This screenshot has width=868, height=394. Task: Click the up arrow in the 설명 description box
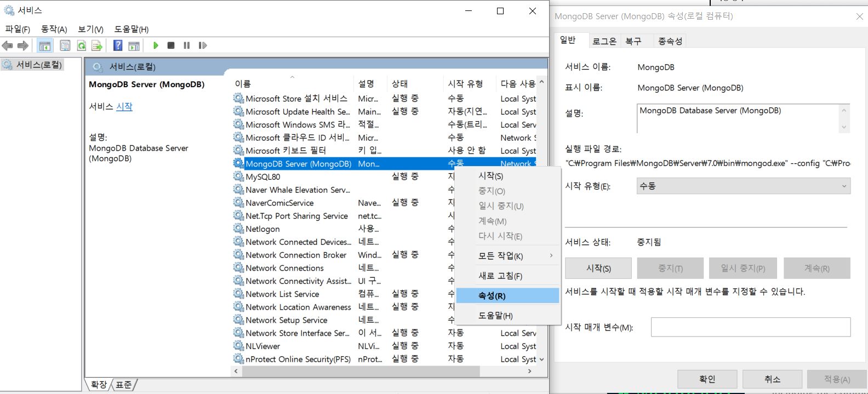(x=844, y=111)
